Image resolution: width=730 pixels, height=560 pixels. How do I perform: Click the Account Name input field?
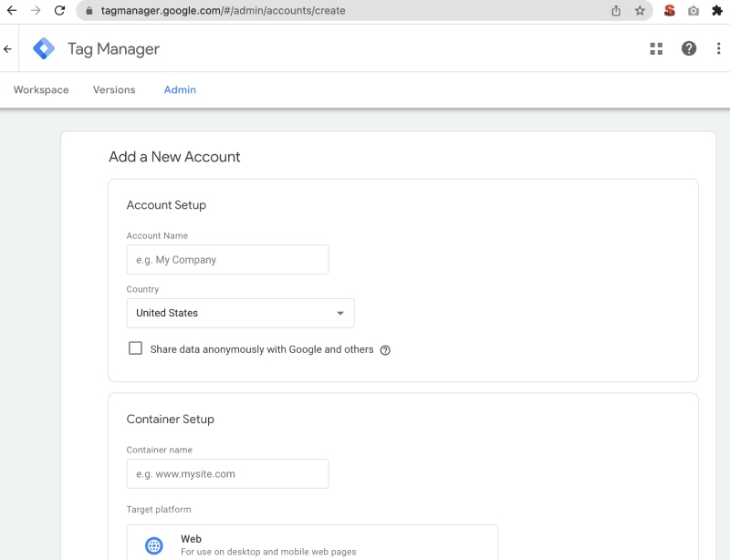pyautogui.click(x=227, y=259)
